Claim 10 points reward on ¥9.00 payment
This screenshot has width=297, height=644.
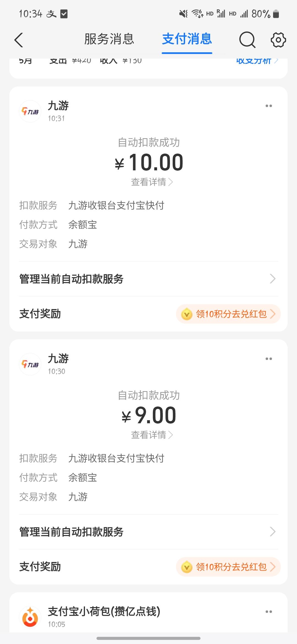tap(228, 567)
